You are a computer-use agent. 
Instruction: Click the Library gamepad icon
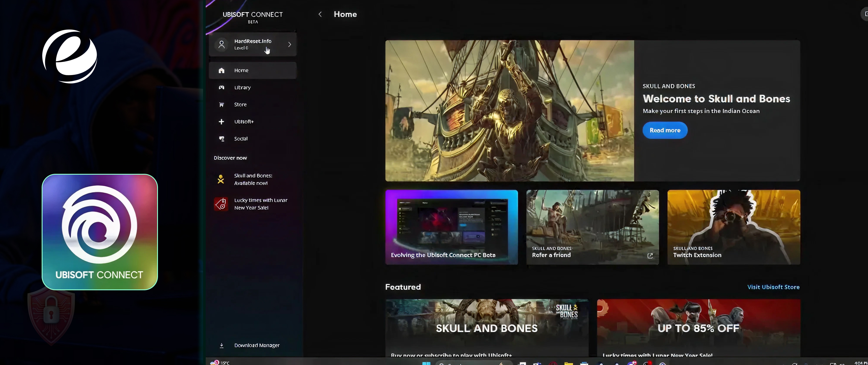(221, 88)
